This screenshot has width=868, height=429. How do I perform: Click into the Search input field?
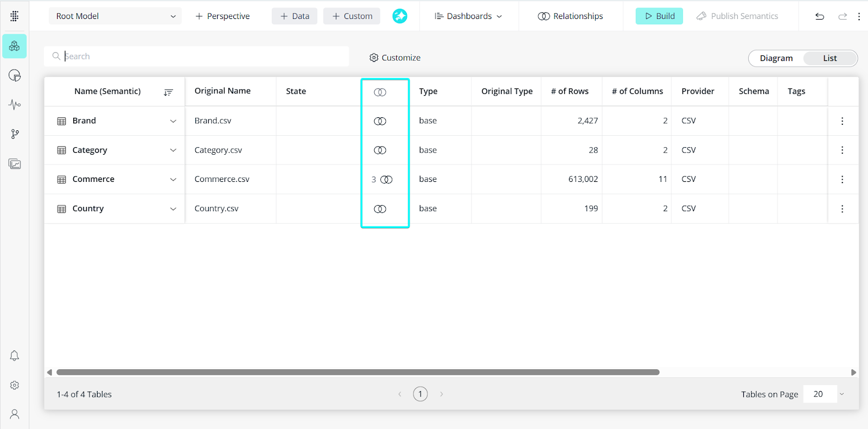coord(201,56)
